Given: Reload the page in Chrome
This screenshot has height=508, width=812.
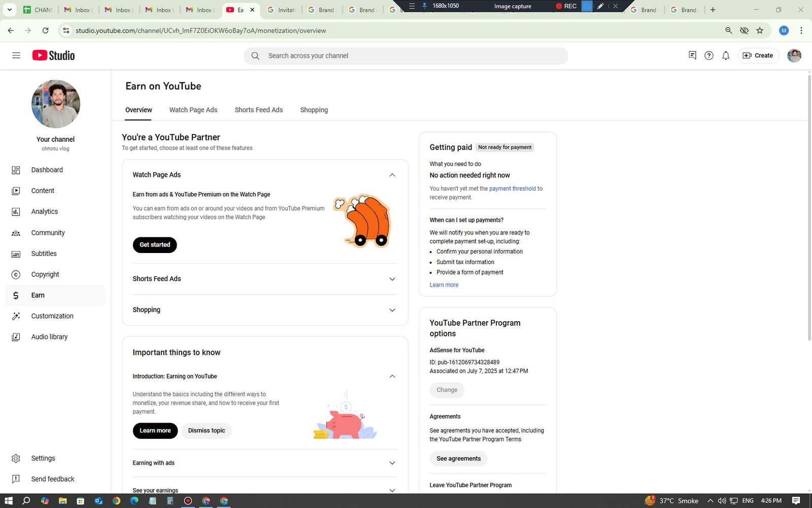Looking at the screenshot, I should tap(45, 30).
